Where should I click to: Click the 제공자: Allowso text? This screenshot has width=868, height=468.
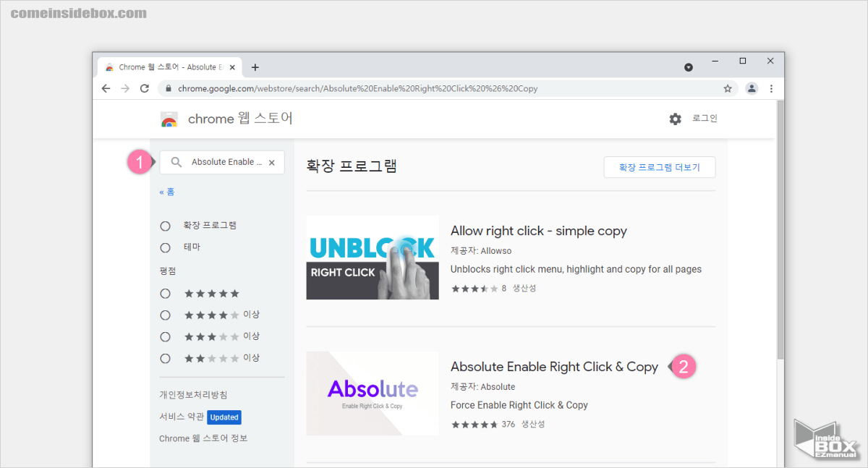click(x=481, y=251)
